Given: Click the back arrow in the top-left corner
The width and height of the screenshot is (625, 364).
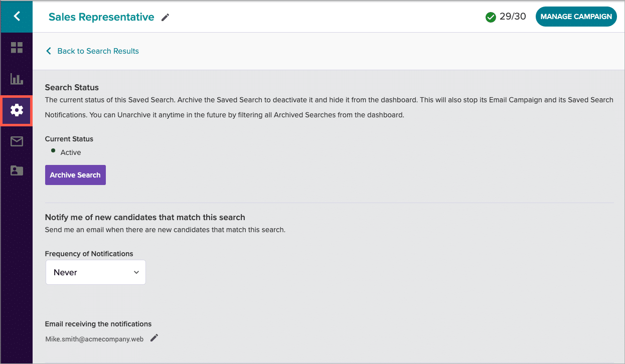Looking at the screenshot, I should 17,17.
